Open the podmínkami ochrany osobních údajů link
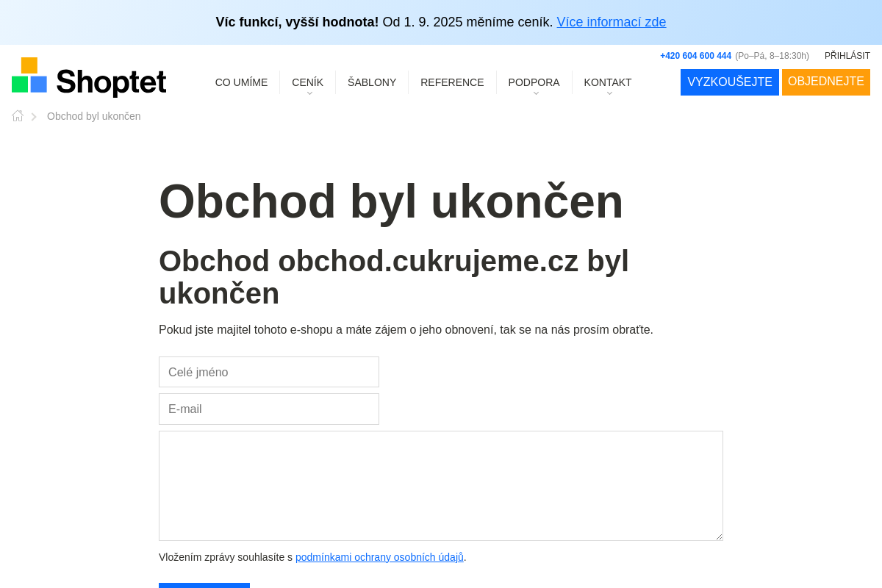This screenshot has height=588, width=882. pyautogui.click(x=379, y=557)
